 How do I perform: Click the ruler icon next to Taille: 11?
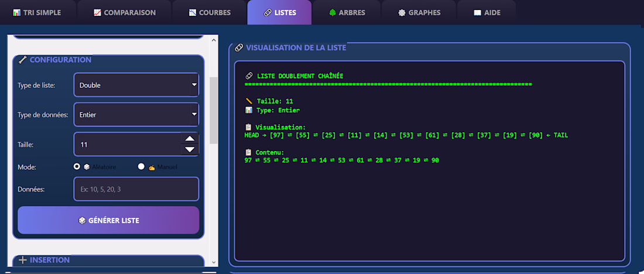[x=248, y=101]
